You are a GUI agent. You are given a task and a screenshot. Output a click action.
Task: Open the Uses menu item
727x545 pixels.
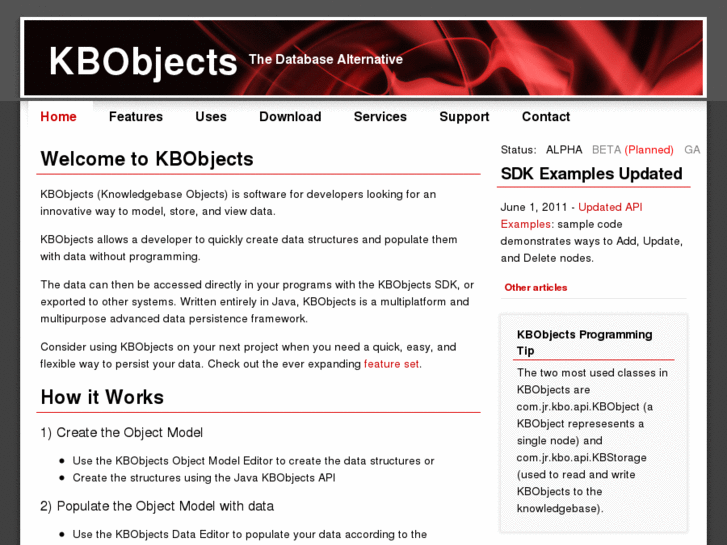tap(211, 116)
